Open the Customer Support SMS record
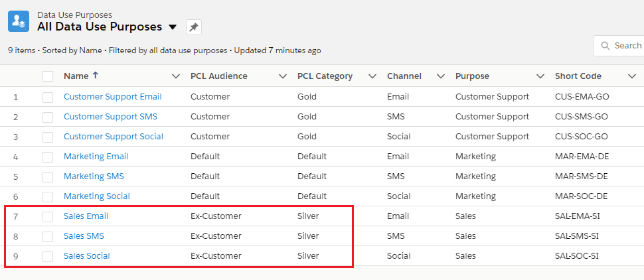 (110, 117)
